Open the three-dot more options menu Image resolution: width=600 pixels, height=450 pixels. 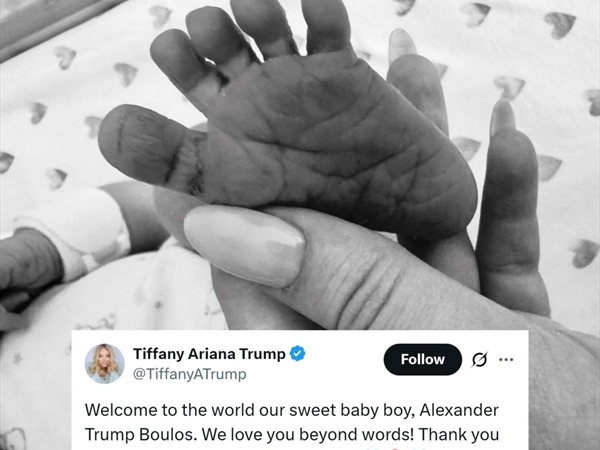[506, 360]
